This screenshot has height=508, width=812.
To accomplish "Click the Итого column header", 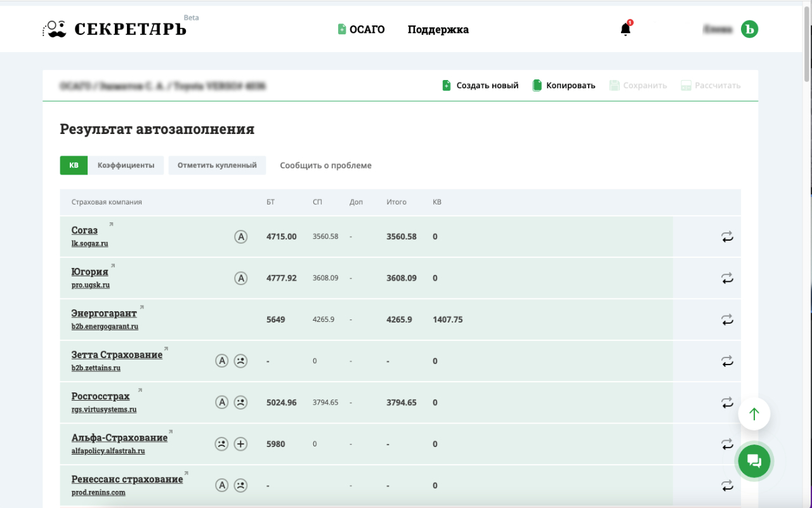I will click(x=396, y=202).
